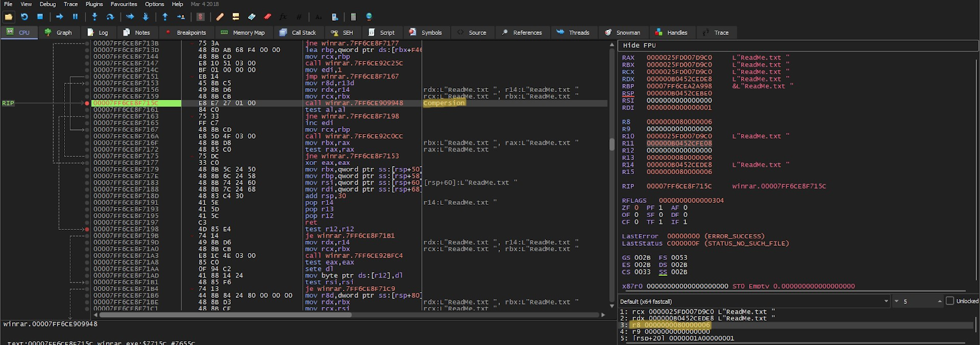Image resolution: width=980 pixels, height=345 pixels.
Task: Click the run arrow icon
Action: click(59, 17)
